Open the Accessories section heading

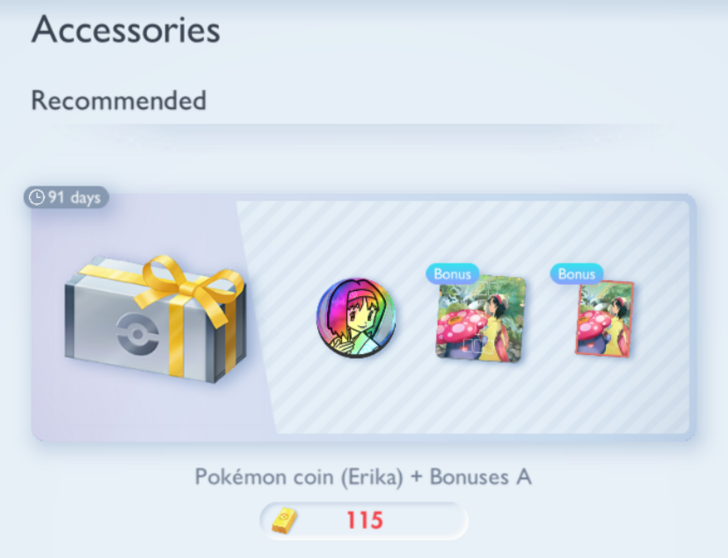126,30
